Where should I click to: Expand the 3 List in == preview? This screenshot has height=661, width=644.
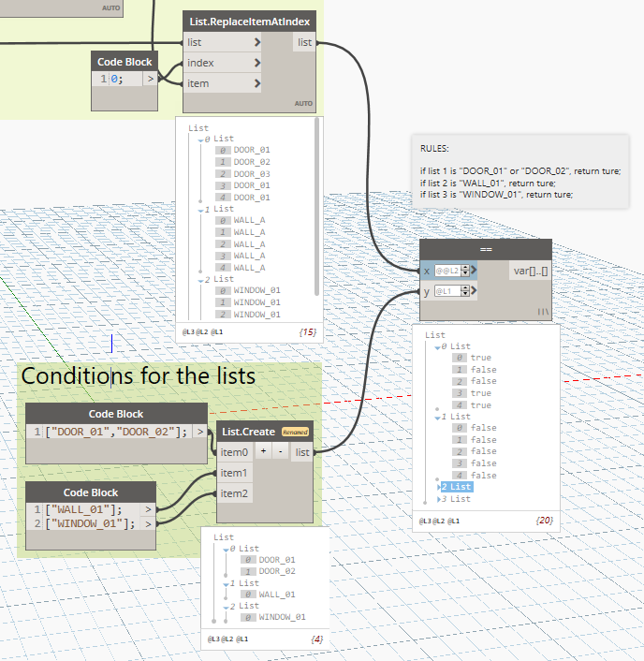(x=439, y=499)
